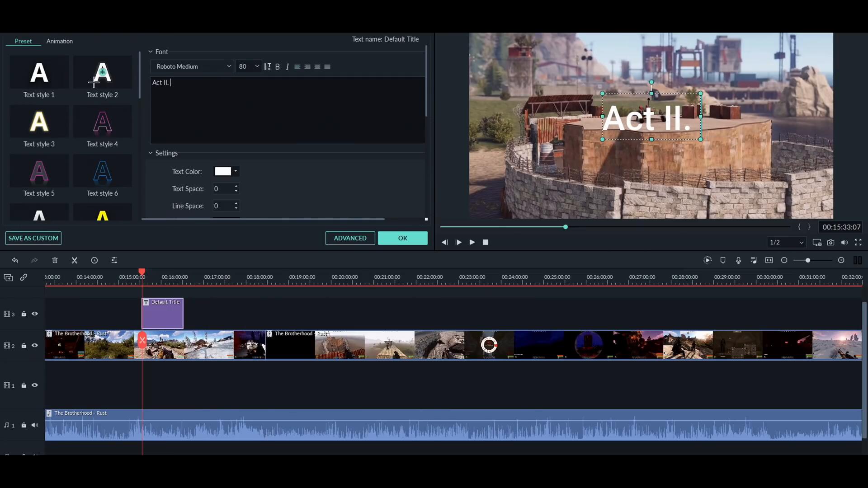Click the scissors split icon in timeline toolbar
The image size is (868, 488).
75,260
